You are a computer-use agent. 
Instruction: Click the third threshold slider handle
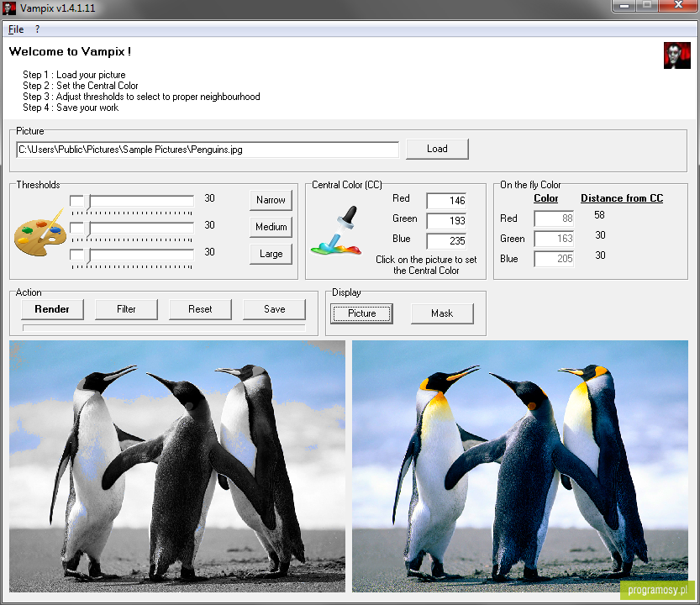(x=89, y=255)
